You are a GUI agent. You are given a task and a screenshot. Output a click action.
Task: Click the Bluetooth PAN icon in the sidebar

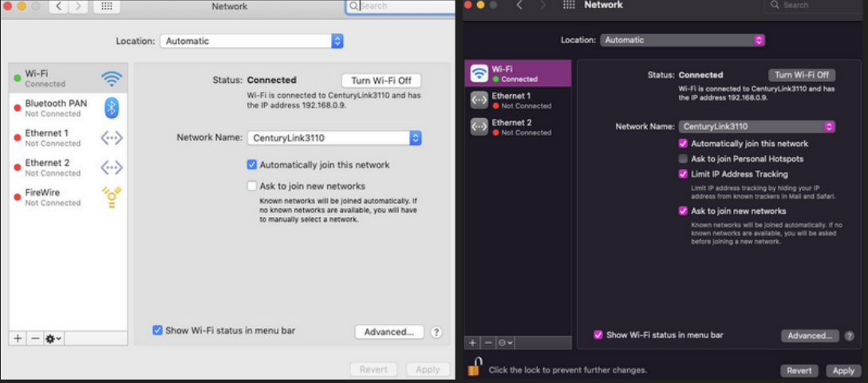(112, 108)
